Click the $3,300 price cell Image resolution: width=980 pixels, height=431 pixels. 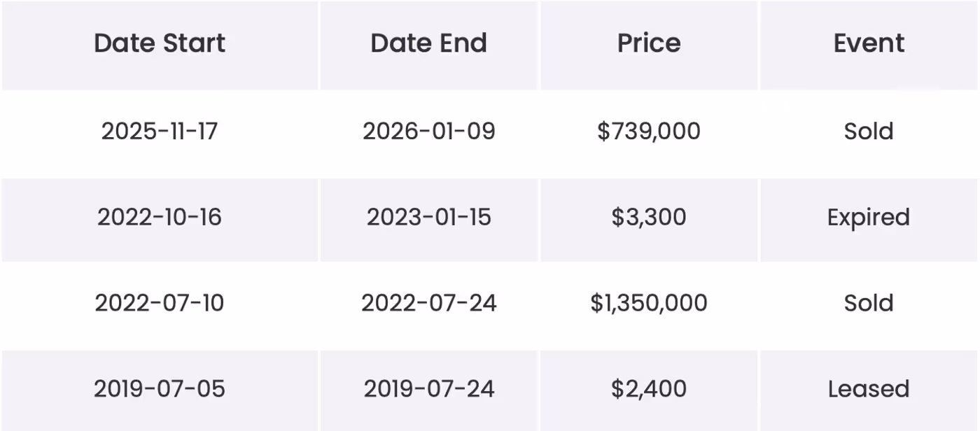[x=649, y=217]
